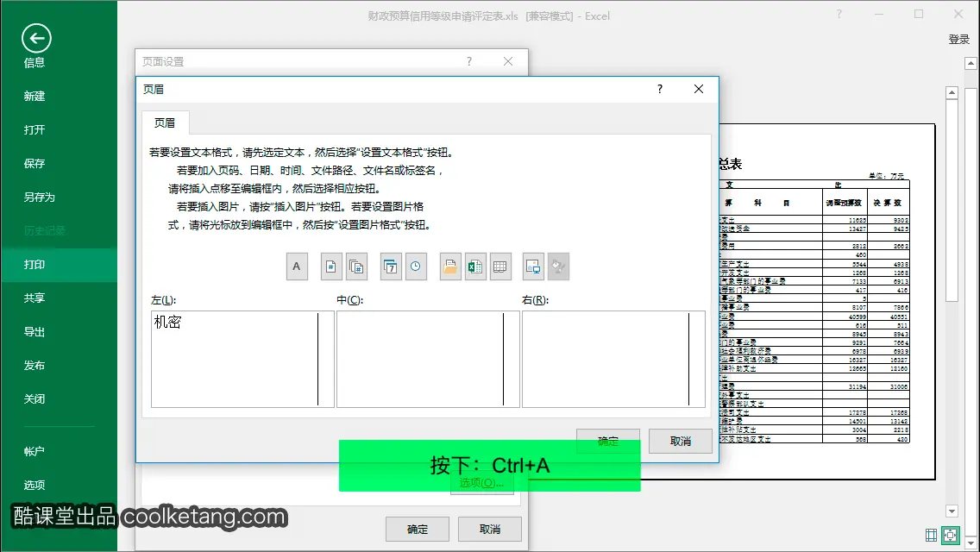This screenshot has height=552, width=980.
Task: Select the 页眉 tab
Action: point(165,123)
